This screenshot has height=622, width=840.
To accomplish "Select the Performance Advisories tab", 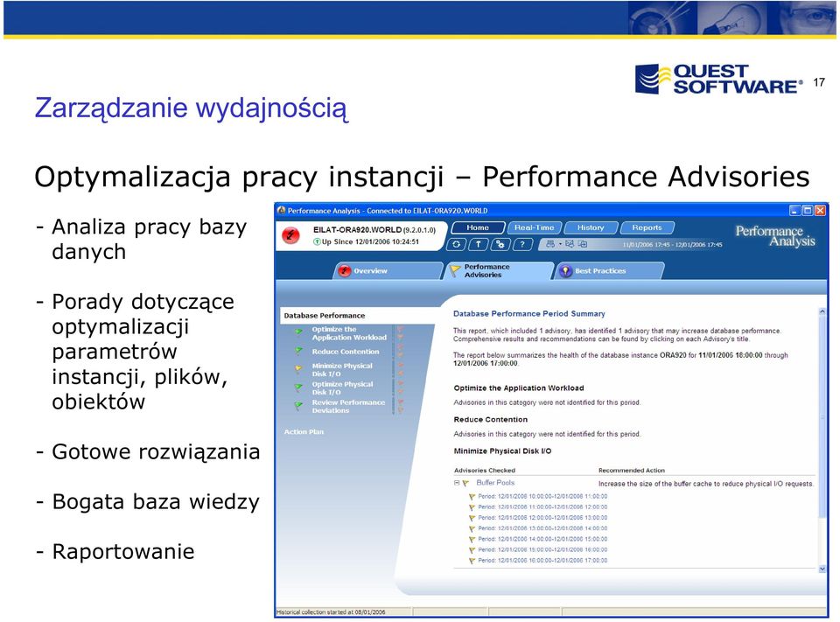I will tap(498, 270).
